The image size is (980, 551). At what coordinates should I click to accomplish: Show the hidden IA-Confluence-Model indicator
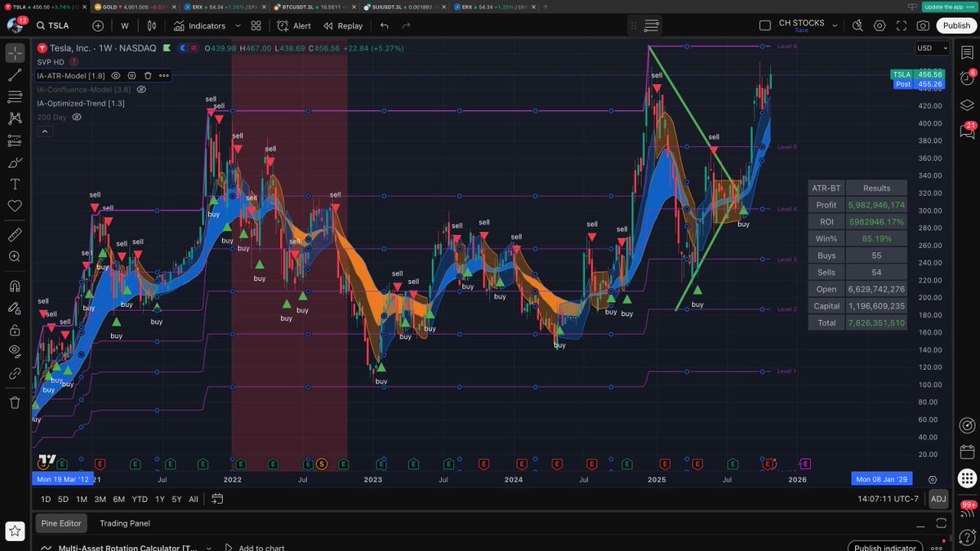tap(141, 89)
